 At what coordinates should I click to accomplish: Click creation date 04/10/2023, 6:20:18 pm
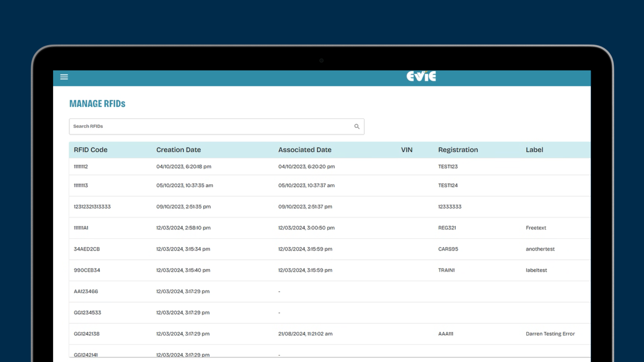(184, 167)
